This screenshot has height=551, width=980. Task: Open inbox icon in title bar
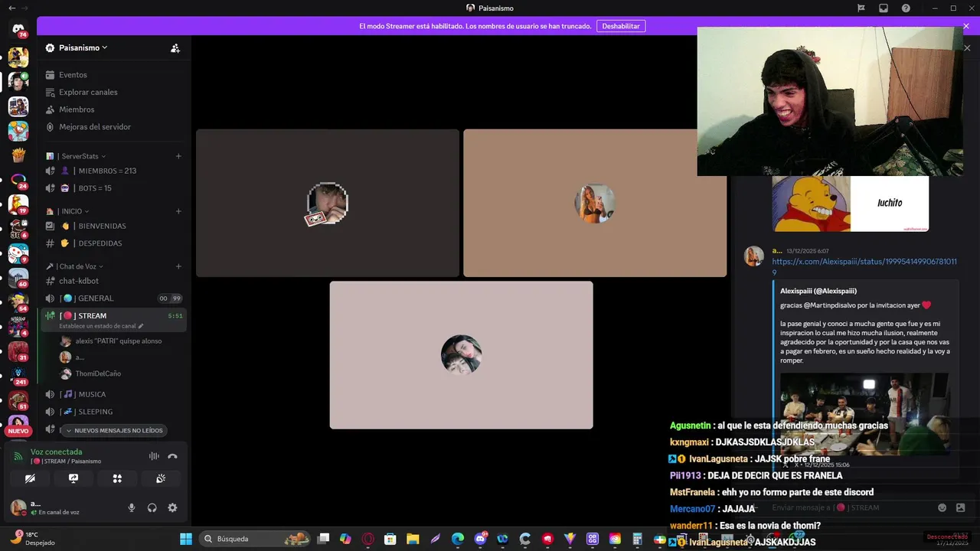coord(884,8)
